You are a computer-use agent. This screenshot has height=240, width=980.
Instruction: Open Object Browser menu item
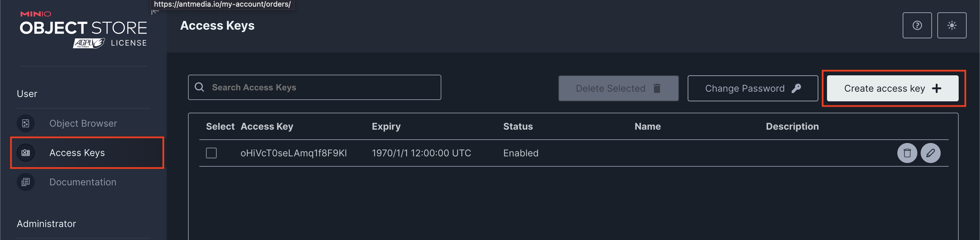coord(83,123)
